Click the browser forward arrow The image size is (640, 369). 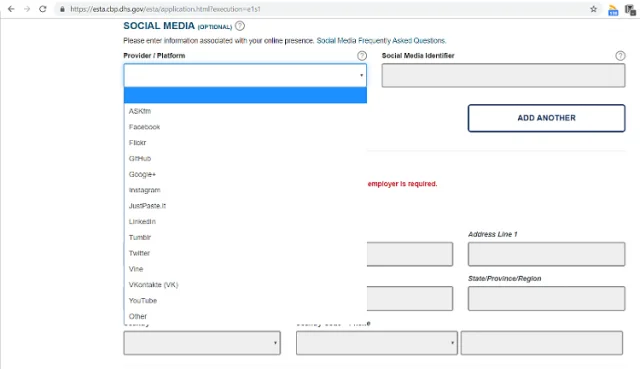tap(27, 9)
